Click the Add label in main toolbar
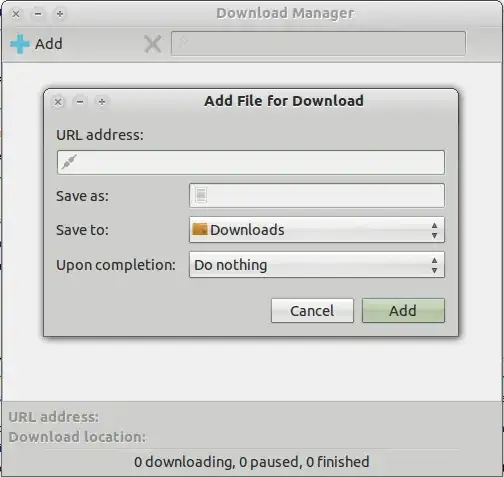The image size is (504, 477). click(x=49, y=44)
